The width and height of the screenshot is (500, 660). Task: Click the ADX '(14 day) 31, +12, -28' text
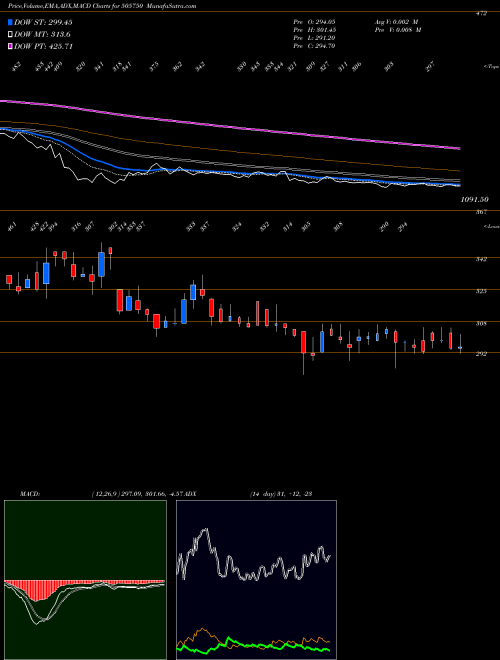tap(280, 494)
